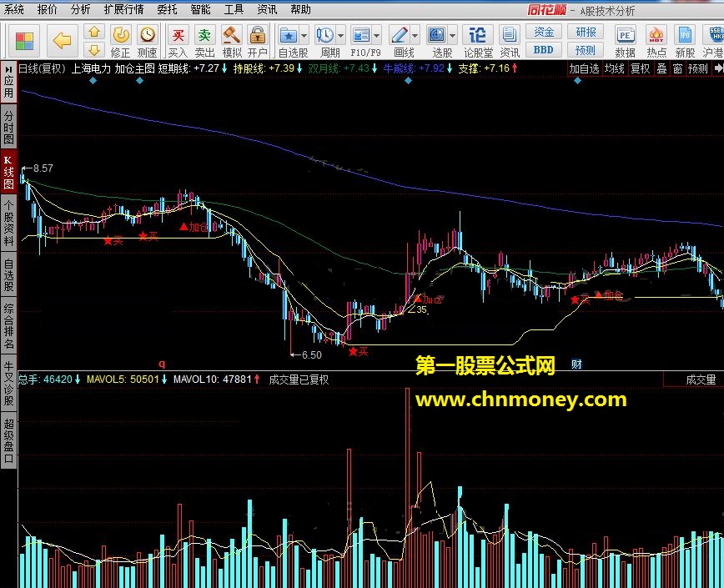Click the up arrow page button
Screen dimensions: 724x588
coord(94,32)
